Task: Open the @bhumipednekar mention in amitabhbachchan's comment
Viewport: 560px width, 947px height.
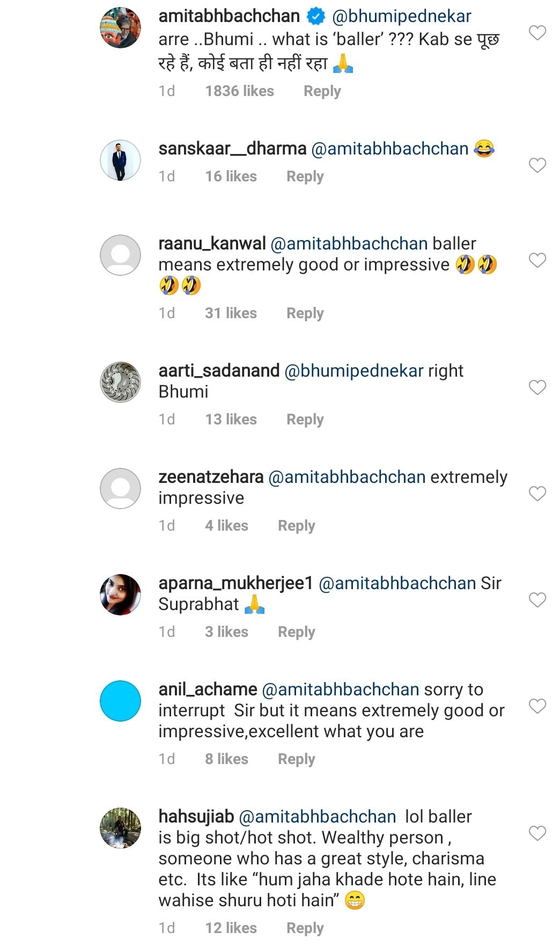Action: [x=401, y=17]
